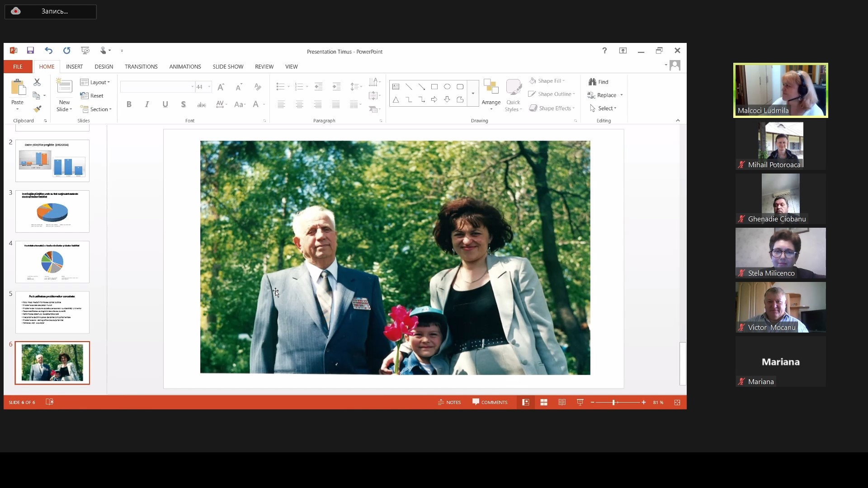
Task: Toggle Bold formatting
Action: pos(129,104)
